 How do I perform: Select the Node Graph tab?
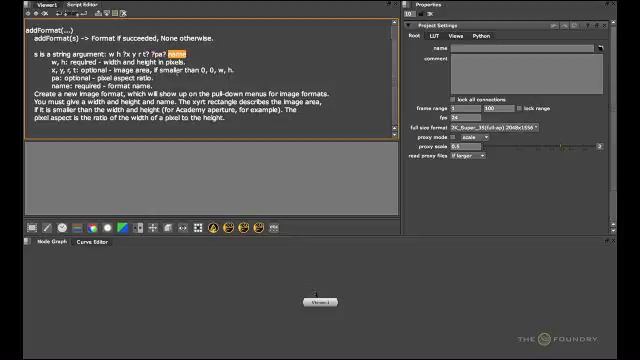click(x=52, y=242)
